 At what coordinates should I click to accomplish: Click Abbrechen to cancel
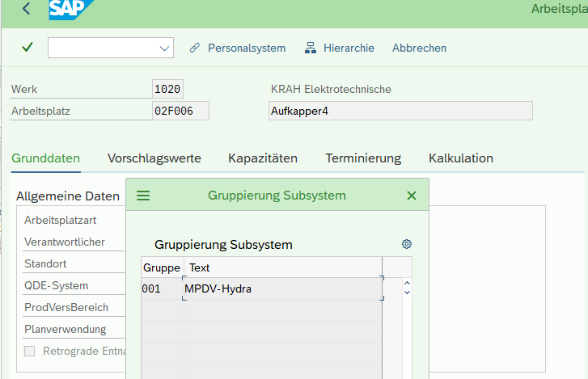419,48
